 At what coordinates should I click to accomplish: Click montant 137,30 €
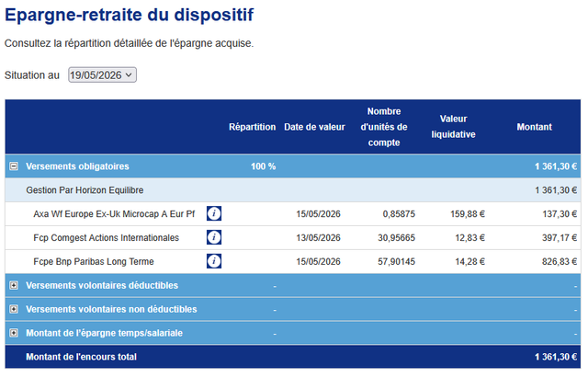point(560,214)
